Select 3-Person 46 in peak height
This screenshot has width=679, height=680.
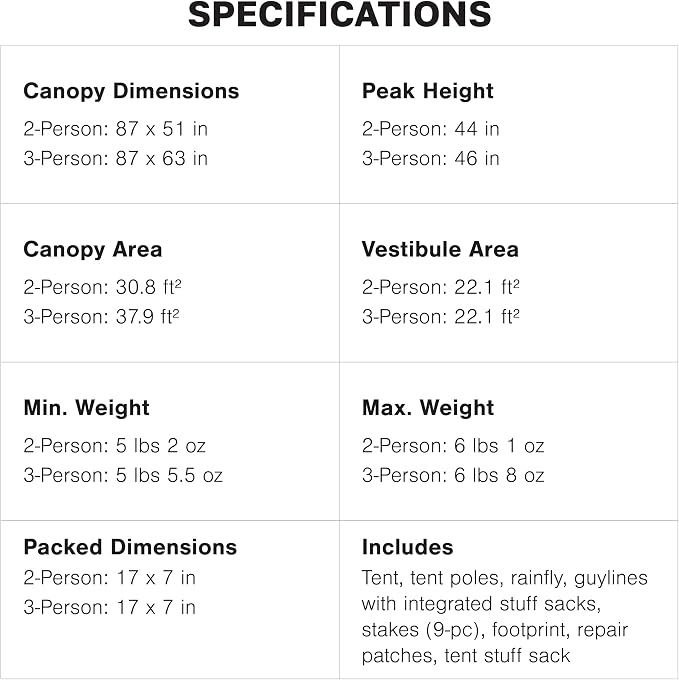(x=431, y=158)
